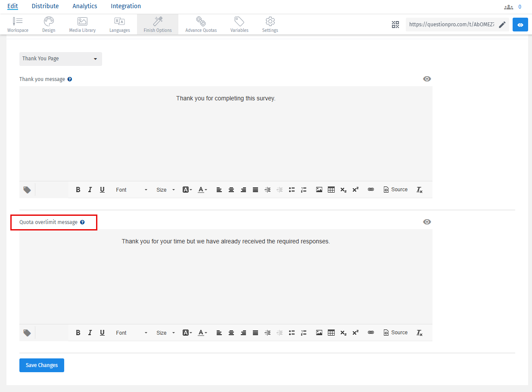Toggle Thank you message visibility eye

tap(427, 79)
